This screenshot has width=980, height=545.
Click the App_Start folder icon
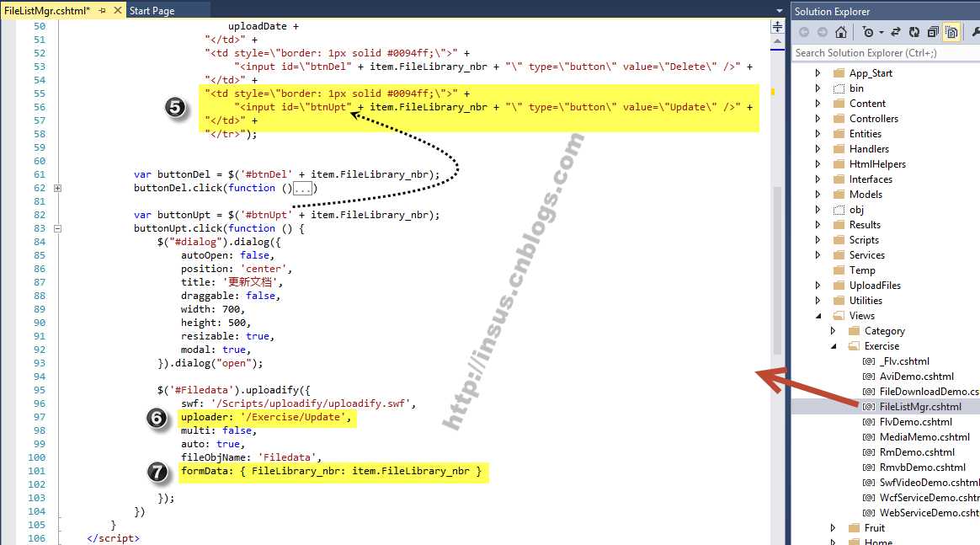(839, 73)
